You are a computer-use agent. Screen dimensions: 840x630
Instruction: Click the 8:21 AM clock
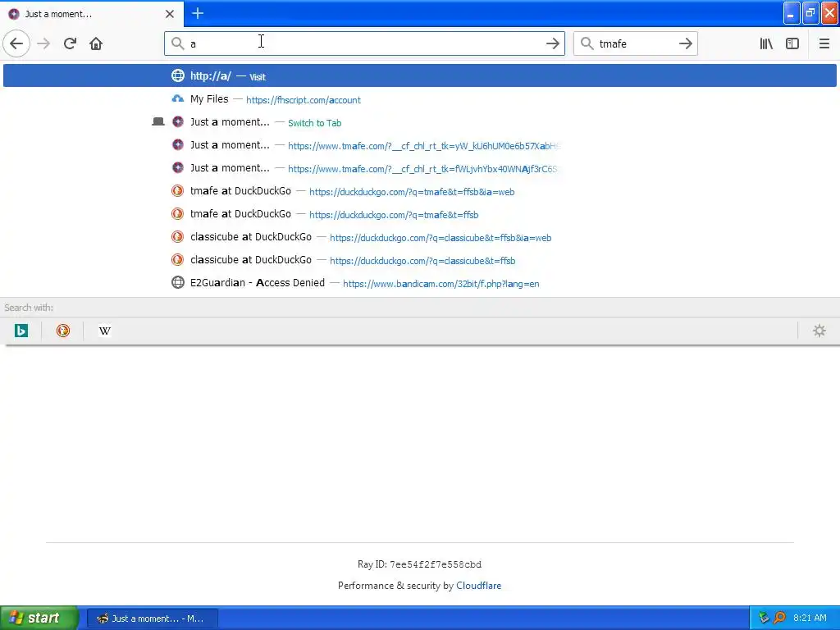click(810, 618)
